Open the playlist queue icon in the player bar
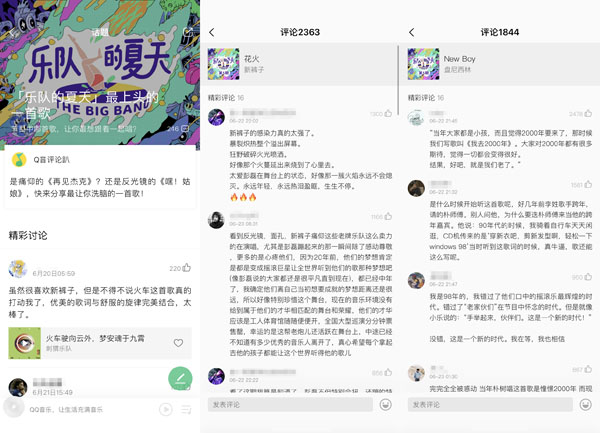600x433 pixels. click(186, 410)
